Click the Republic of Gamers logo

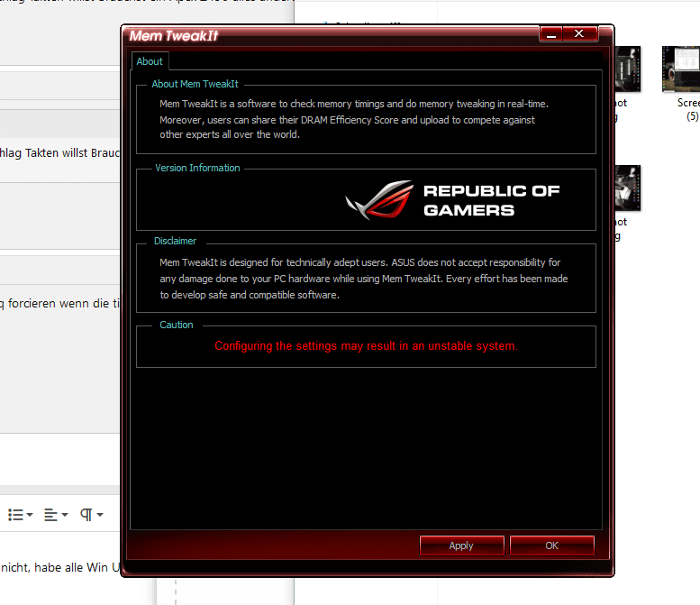(x=451, y=200)
